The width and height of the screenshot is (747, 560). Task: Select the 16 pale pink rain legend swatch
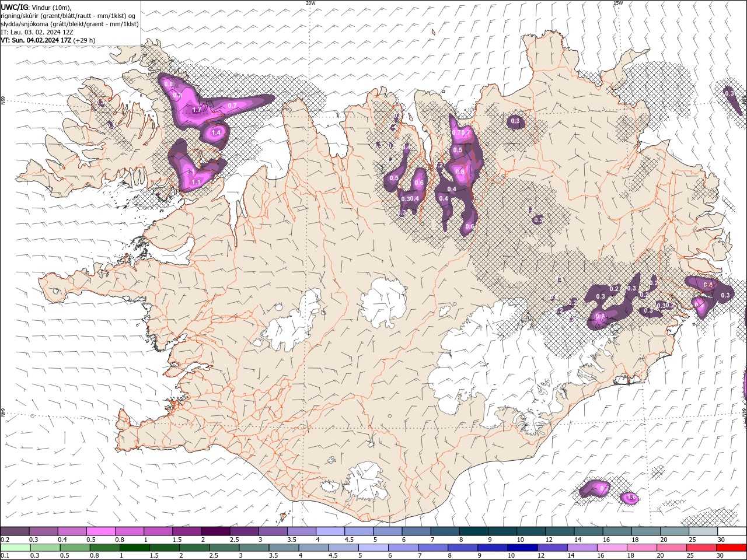(612, 548)
